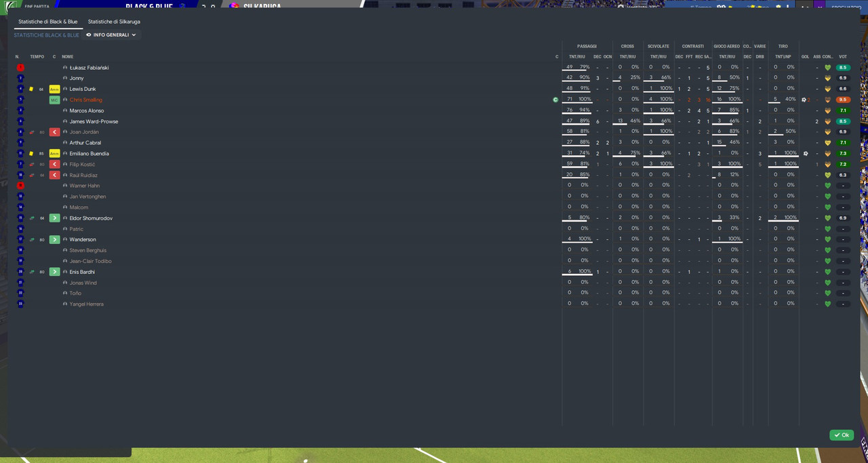Click the condition heart icon for Yangel Herrera
This screenshot has height=463, width=868.
point(827,304)
